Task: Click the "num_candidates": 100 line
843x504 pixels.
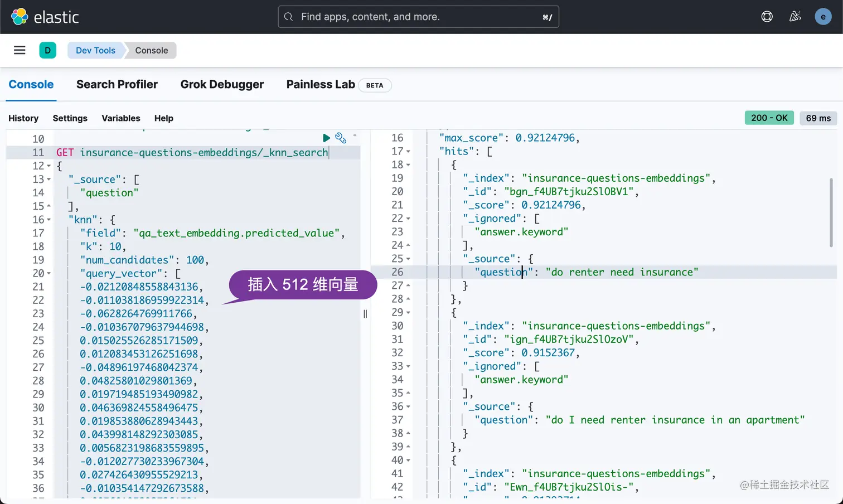Action: point(144,260)
